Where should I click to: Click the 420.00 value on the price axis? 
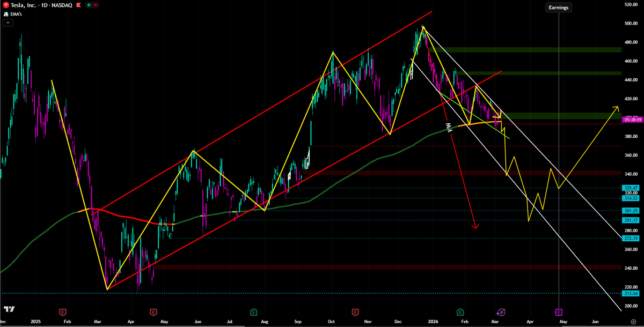coord(631,99)
